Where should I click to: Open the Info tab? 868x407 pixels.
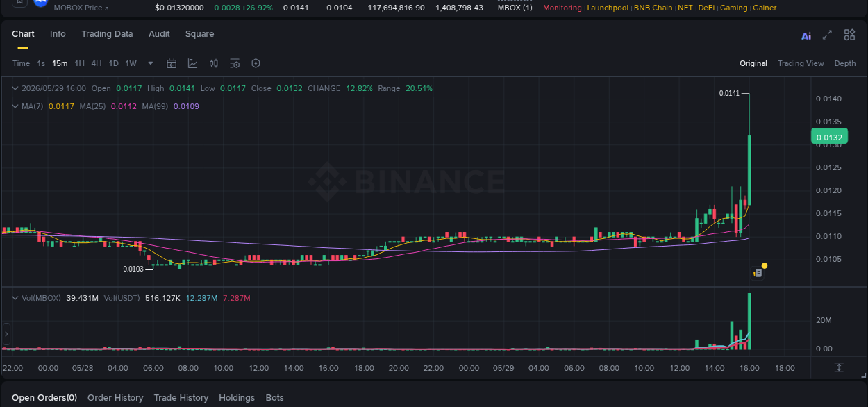click(x=58, y=34)
